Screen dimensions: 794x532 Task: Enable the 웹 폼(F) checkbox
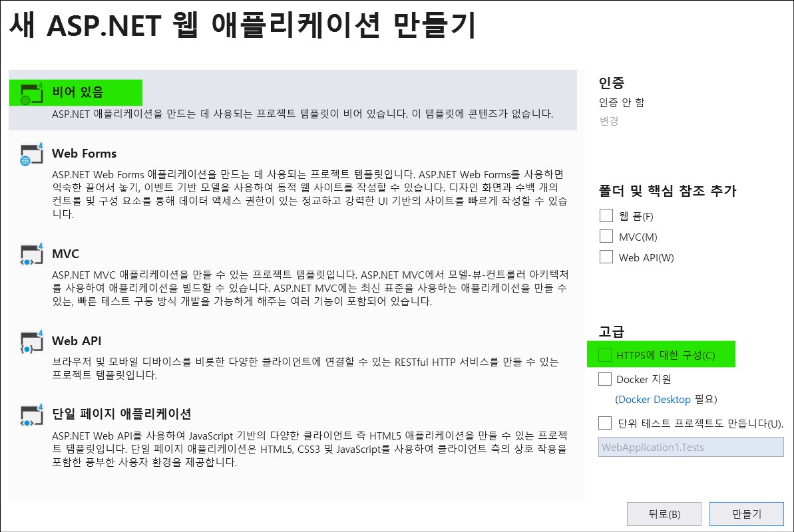[x=606, y=215]
